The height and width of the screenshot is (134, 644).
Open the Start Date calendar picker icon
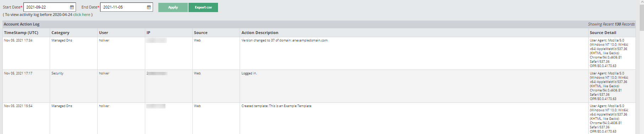point(72,7)
